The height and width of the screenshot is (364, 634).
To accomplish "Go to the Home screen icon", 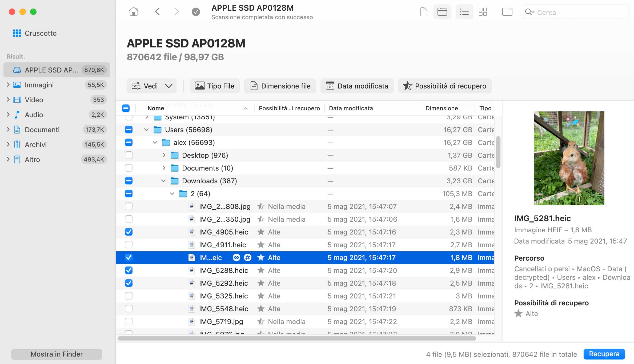I will coord(134,12).
